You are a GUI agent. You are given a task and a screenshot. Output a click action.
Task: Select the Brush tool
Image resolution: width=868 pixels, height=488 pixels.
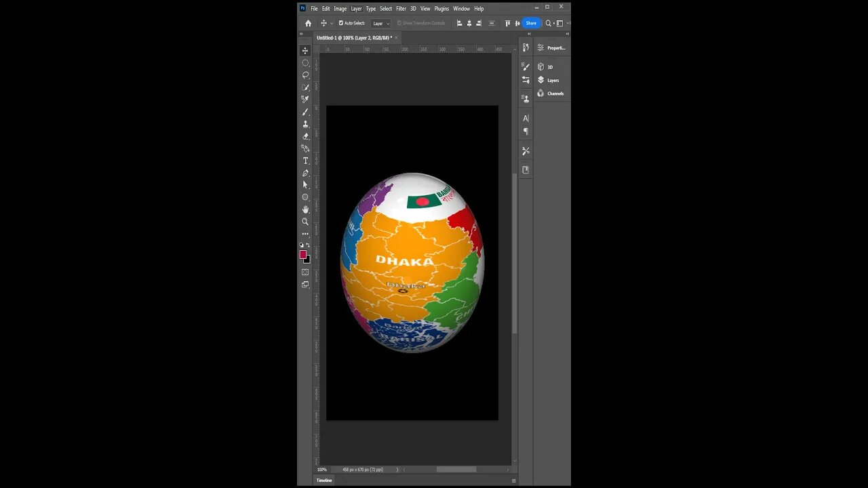305,112
